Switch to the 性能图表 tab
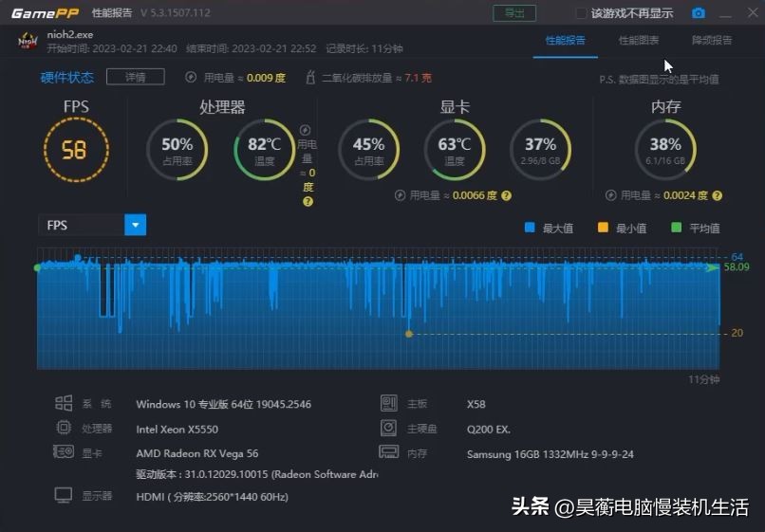Viewport: 765px width, 532px height. click(x=639, y=40)
